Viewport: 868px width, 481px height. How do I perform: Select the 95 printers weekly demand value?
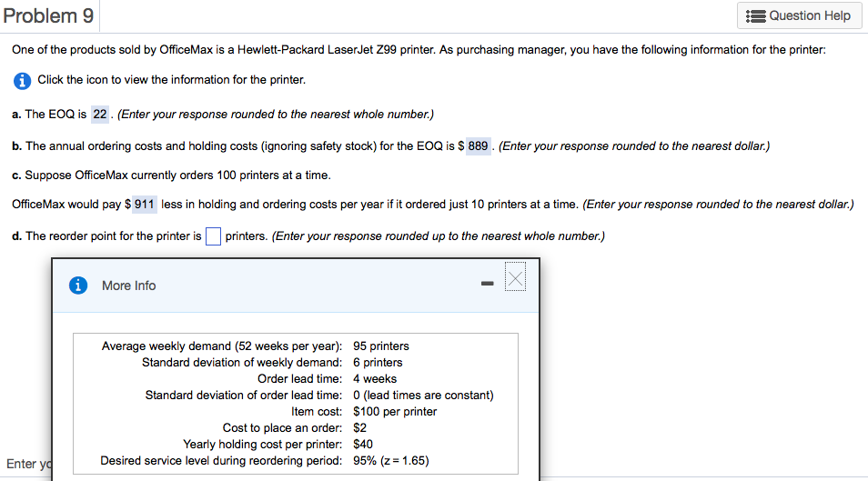pos(381,346)
